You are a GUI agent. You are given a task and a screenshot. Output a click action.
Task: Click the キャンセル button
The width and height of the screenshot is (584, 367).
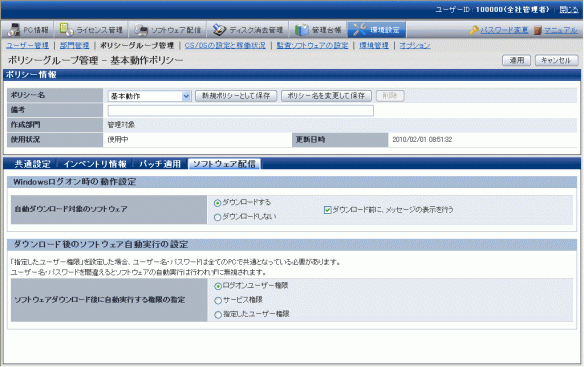pos(556,60)
